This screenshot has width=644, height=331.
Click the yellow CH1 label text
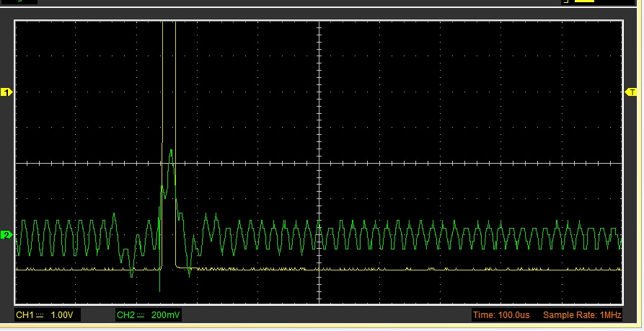[25, 315]
